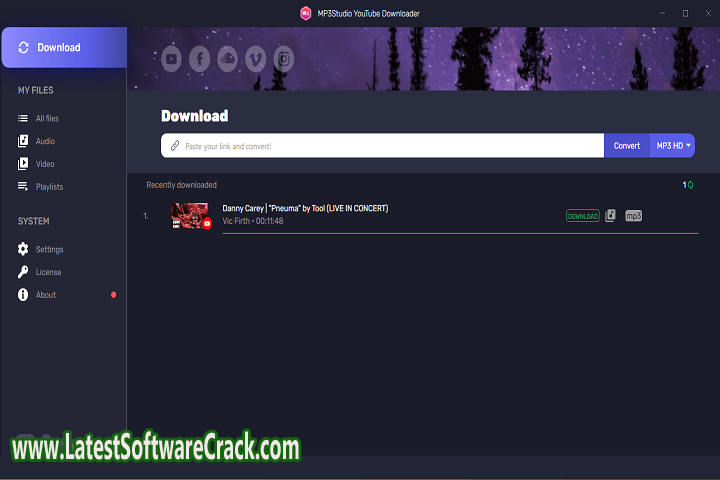This screenshot has height=480, width=720.
Task: Click the paste link input field
Action: point(390,146)
